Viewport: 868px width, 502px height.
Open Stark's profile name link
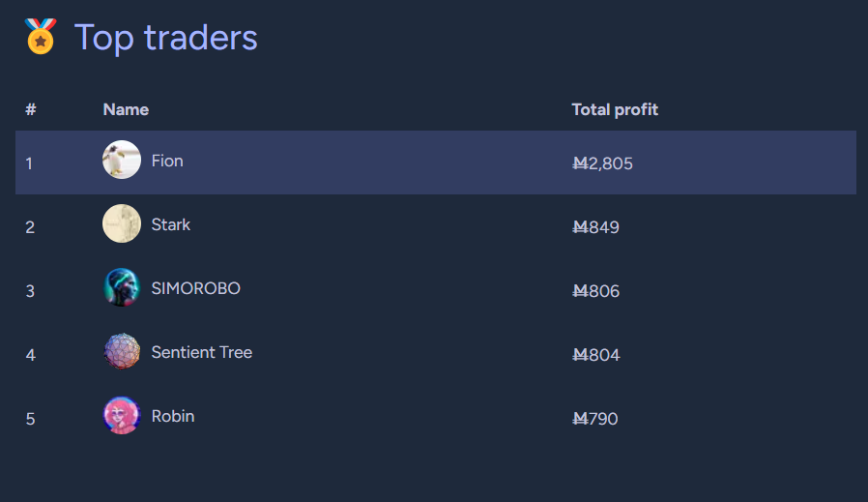point(170,224)
